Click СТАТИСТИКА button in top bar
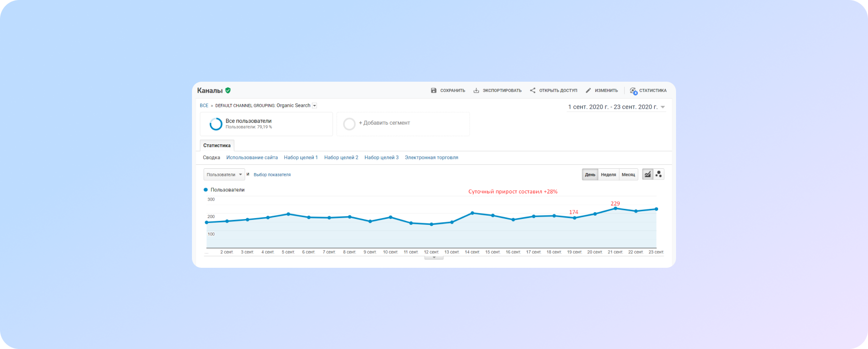 (x=648, y=90)
